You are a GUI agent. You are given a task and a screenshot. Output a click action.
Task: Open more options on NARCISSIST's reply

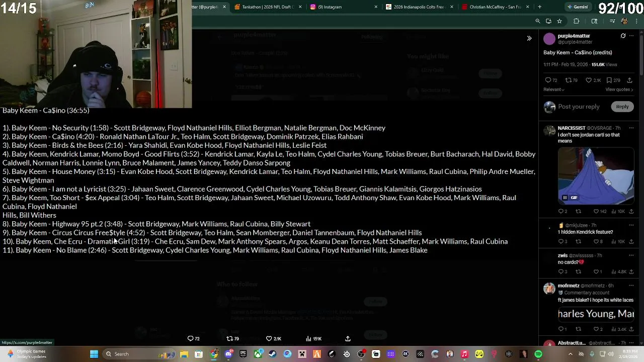[x=631, y=128]
